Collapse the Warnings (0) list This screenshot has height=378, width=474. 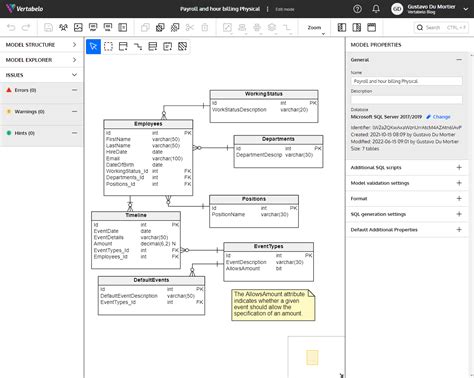(x=75, y=111)
